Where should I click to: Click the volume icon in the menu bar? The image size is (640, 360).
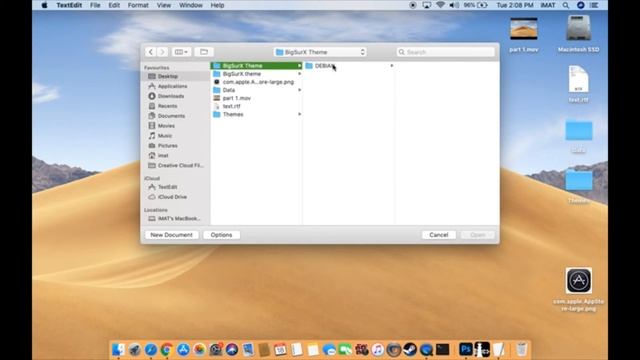[454, 5]
